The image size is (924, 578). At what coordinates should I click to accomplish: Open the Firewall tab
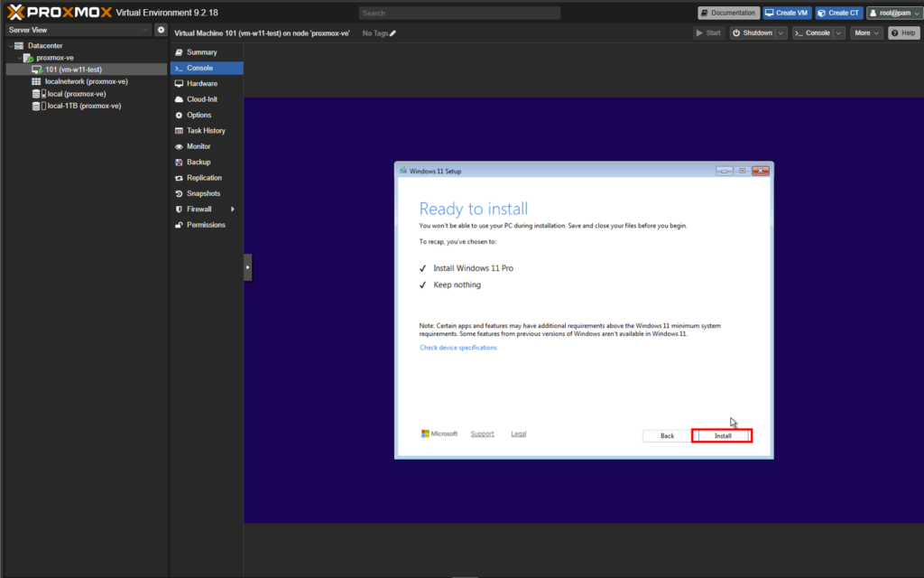coord(207,210)
